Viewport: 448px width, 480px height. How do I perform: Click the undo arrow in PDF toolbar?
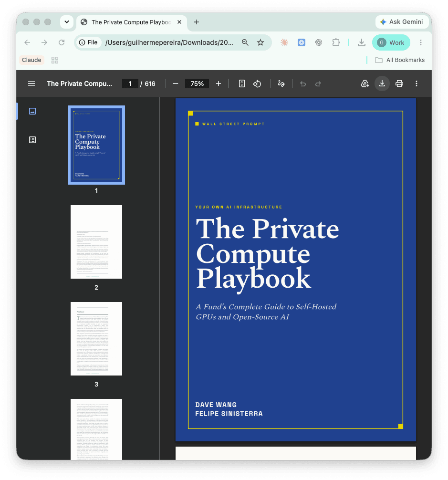coord(303,83)
